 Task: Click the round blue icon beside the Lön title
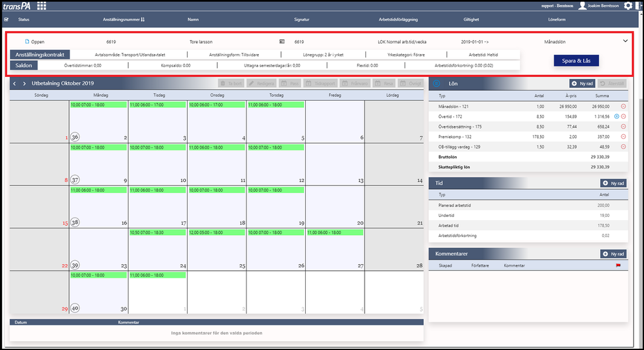click(x=437, y=83)
